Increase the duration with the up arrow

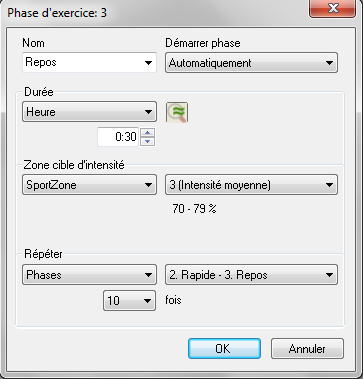[148, 133]
